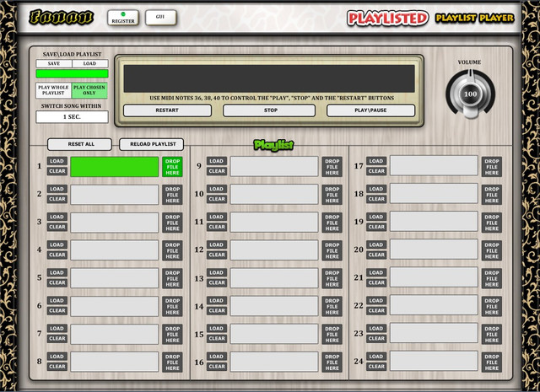Toggle Play Chosen Only mode

pyautogui.click(x=89, y=90)
